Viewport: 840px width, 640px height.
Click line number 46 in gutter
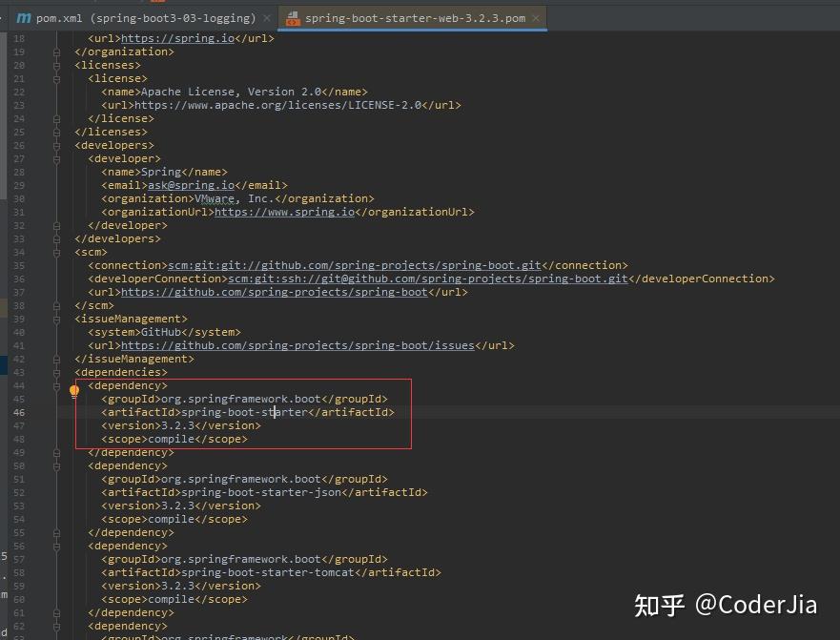19,413
